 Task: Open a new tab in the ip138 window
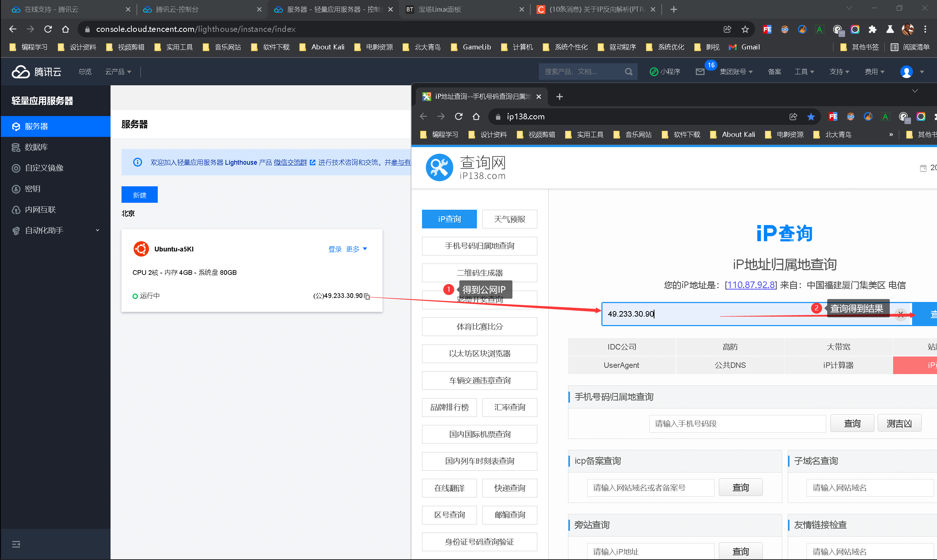tap(559, 97)
